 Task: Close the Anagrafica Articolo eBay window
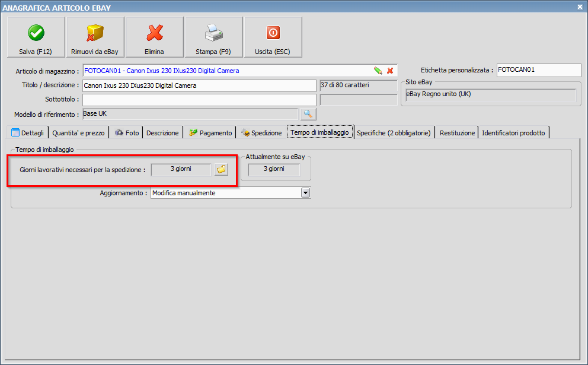580,7
